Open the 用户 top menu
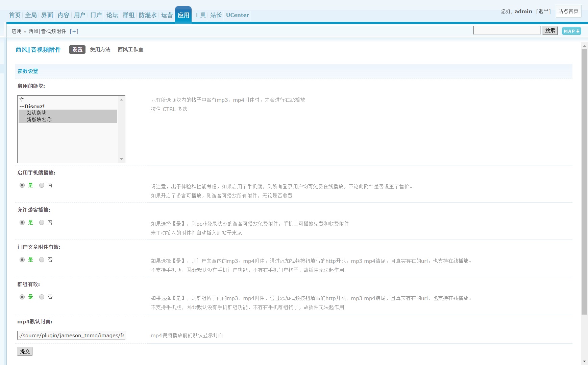Screen dimensions: 588x365 click(80, 15)
